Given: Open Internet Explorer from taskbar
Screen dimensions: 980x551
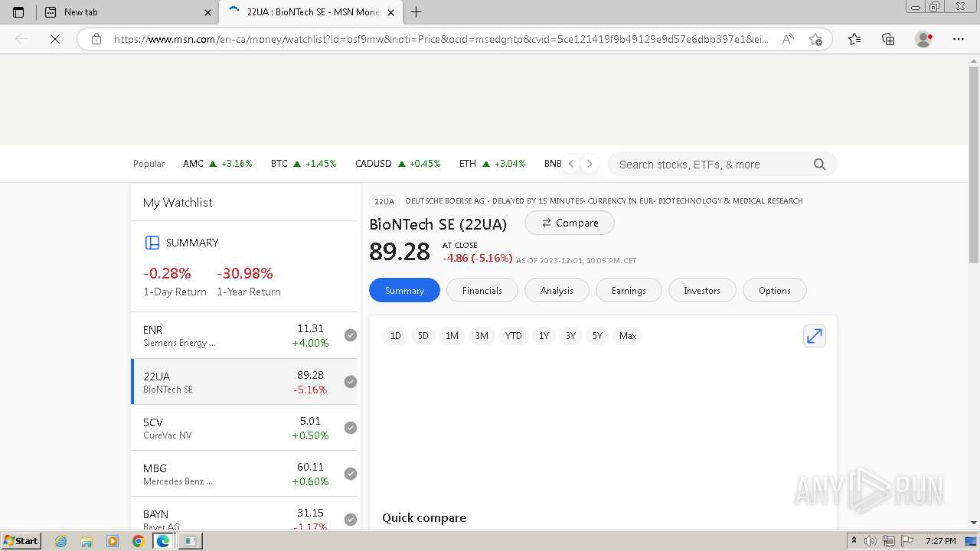Looking at the screenshot, I should [x=60, y=541].
